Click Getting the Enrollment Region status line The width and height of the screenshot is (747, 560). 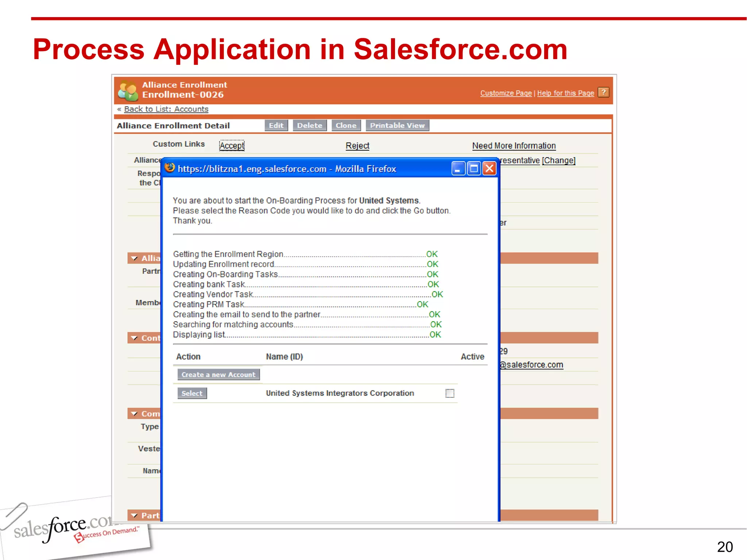[305, 254]
